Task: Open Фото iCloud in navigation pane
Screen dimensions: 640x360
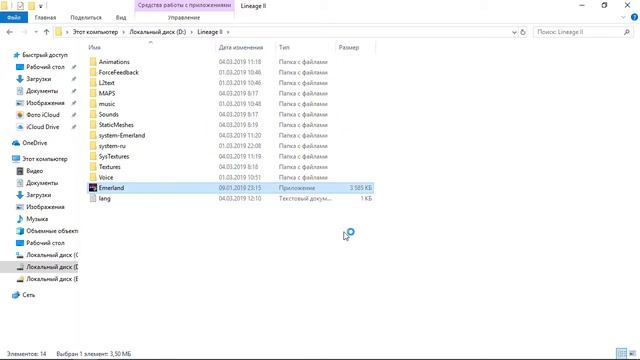Action: pyautogui.click(x=43, y=115)
